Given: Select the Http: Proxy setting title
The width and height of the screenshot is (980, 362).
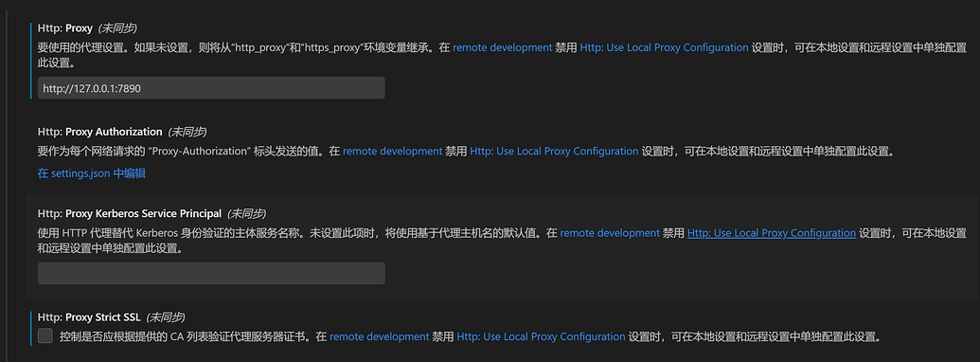Looking at the screenshot, I should (65, 28).
